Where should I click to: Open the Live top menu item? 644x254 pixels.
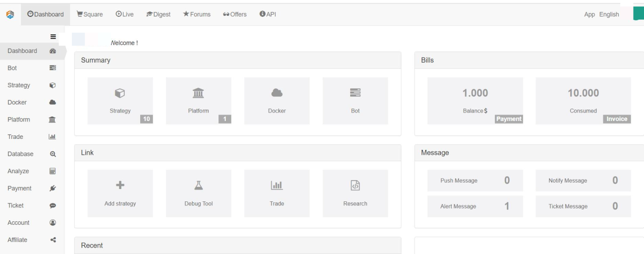tap(125, 14)
